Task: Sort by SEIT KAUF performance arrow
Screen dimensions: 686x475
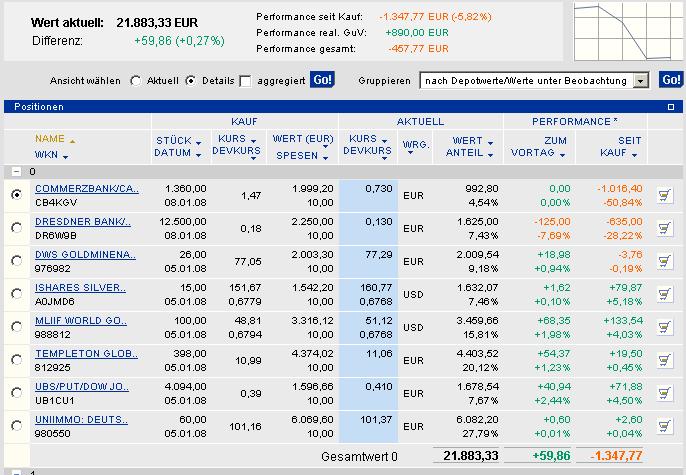Action: tap(634, 155)
